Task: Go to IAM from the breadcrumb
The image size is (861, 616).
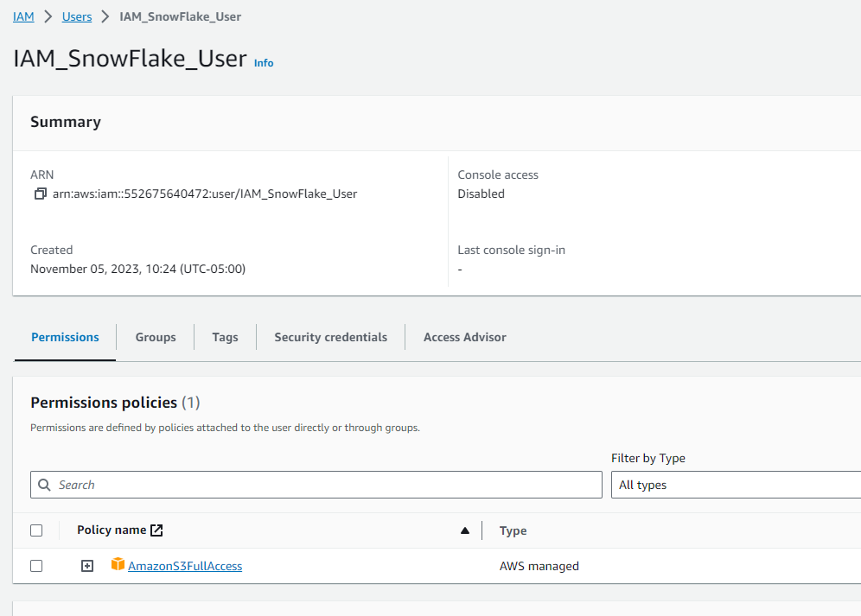Action: [x=23, y=16]
